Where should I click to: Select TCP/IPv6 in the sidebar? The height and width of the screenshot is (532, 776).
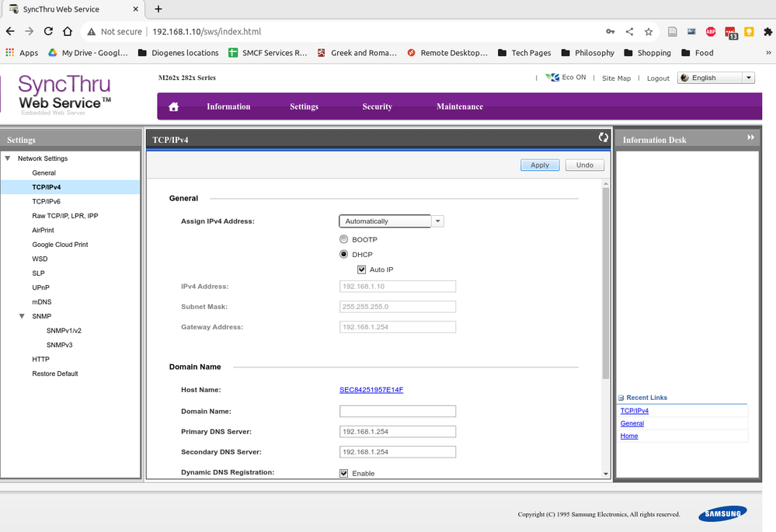coord(46,201)
